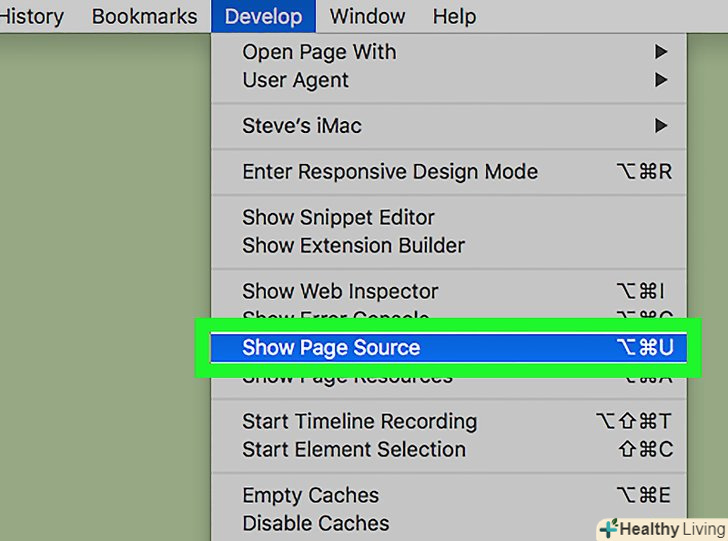Expand the Steve's iMac submenu
728x541 pixels.
pos(302,126)
